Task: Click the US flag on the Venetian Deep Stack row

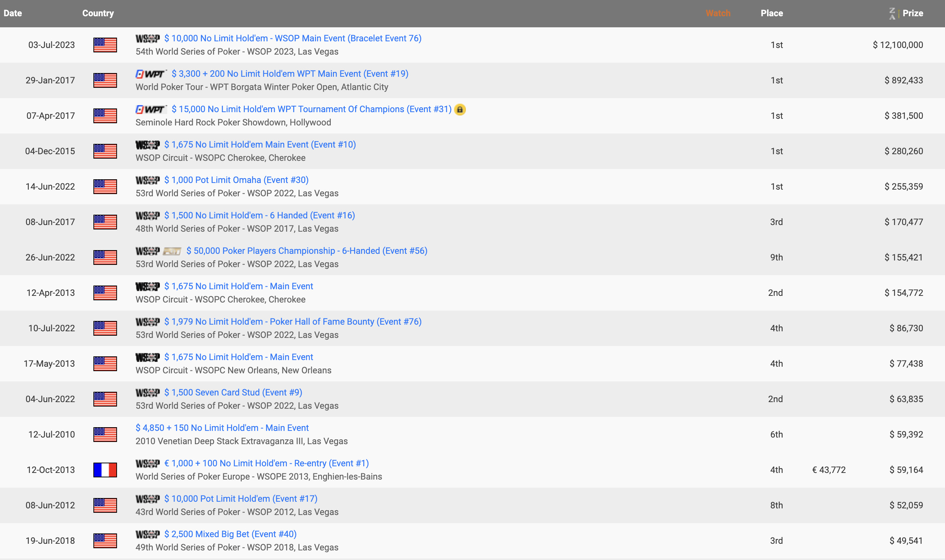Action: (x=105, y=434)
